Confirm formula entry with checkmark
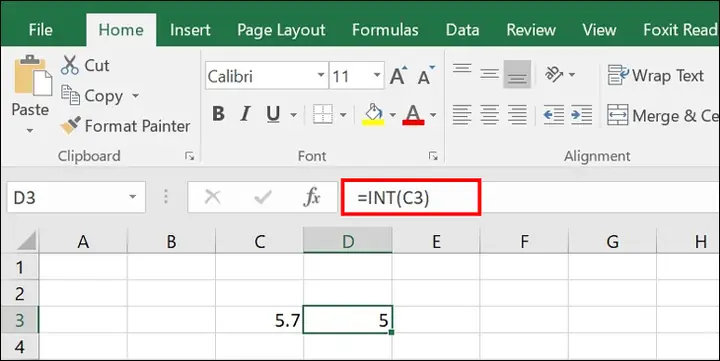This screenshot has height=361, width=720. 263,197
